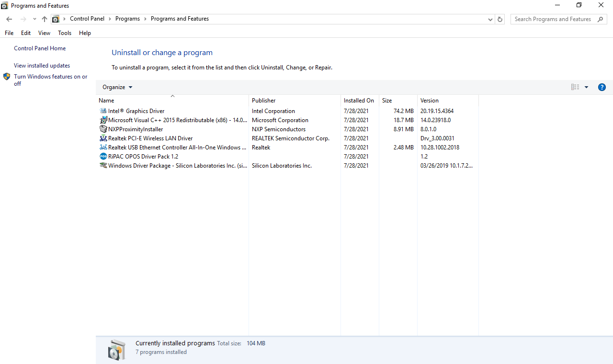This screenshot has height=364, width=613.
Task: Click the Windows features shield icon
Action: click(x=7, y=77)
